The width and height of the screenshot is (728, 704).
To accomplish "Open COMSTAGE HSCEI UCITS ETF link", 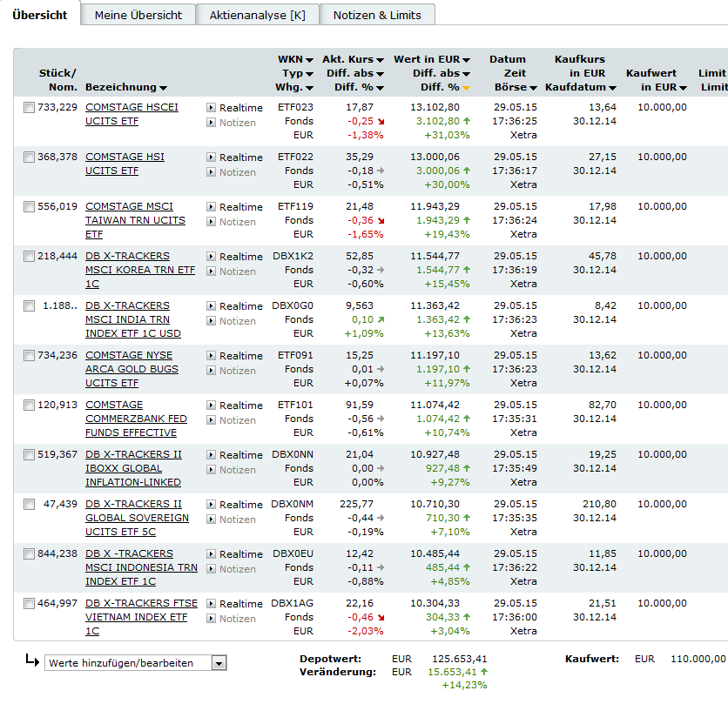I will pos(131,114).
